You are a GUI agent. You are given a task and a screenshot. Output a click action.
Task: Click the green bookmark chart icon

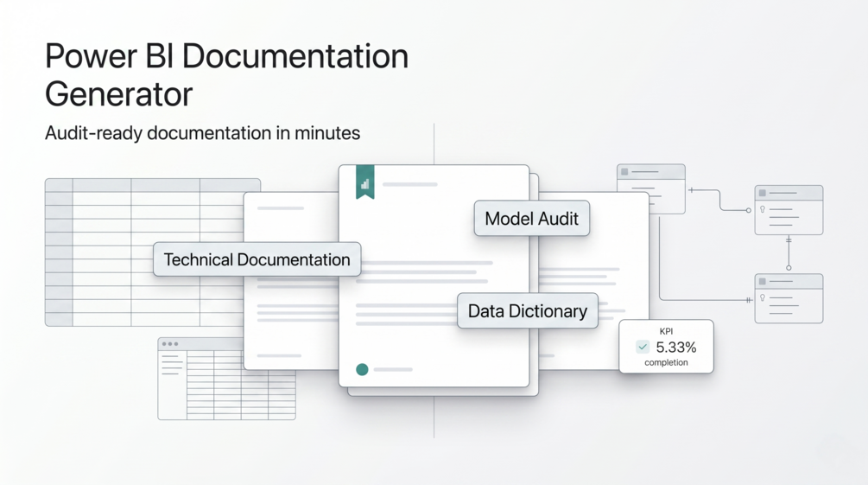pos(364,182)
